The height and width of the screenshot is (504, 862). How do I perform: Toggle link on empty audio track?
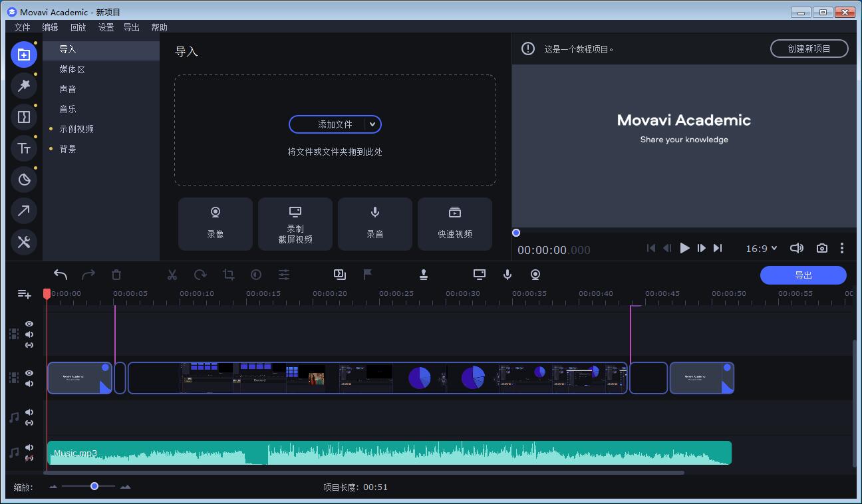click(29, 423)
